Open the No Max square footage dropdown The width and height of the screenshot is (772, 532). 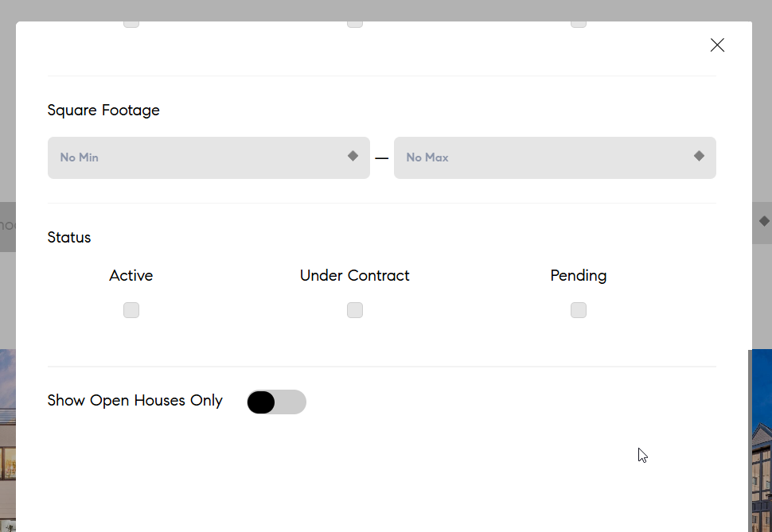(x=555, y=157)
